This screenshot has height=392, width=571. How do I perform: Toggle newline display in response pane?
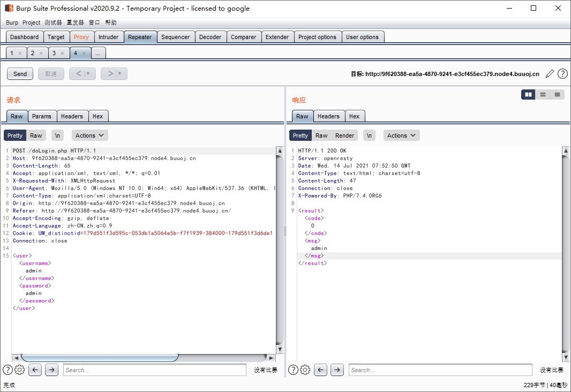tap(369, 135)
